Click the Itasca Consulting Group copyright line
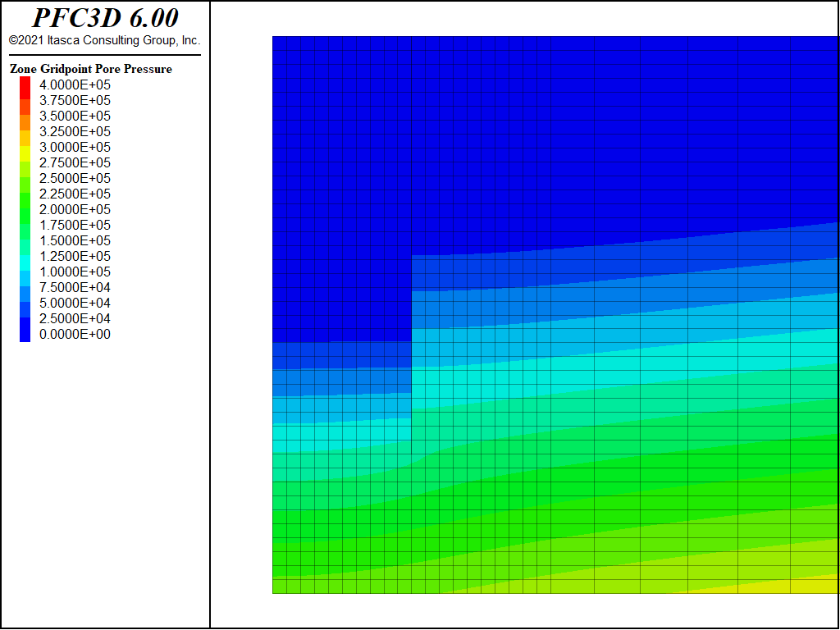Image resolution: width=840 pixels, height=630 pixels. point(105,40)
